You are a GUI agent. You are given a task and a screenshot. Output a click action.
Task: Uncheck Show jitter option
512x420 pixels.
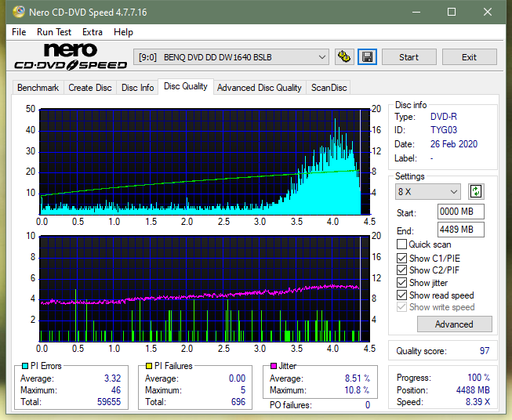coord(401,283)
